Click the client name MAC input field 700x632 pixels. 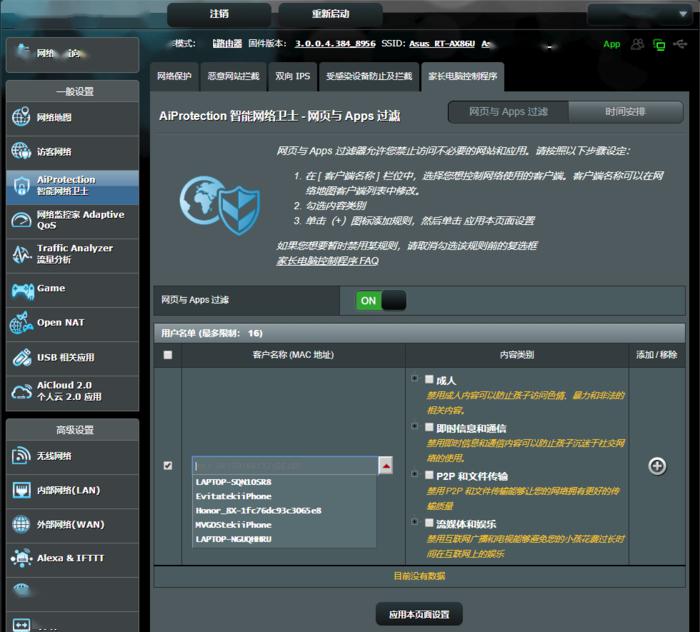coord(284,466)
